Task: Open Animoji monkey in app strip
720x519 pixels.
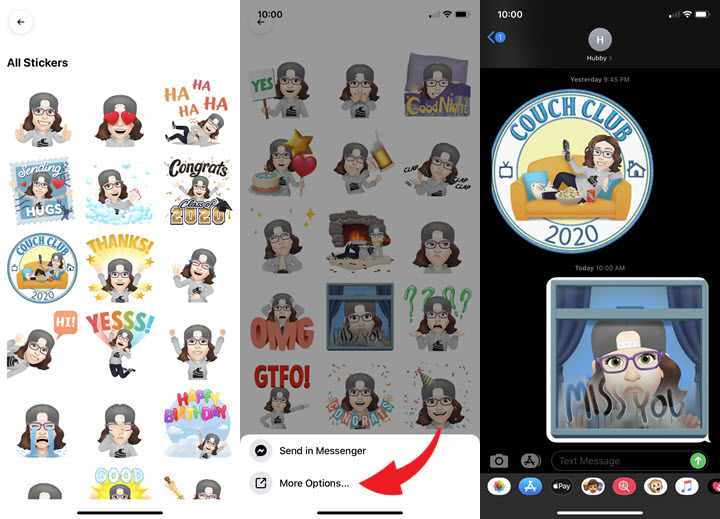Action: coord(655,486)
